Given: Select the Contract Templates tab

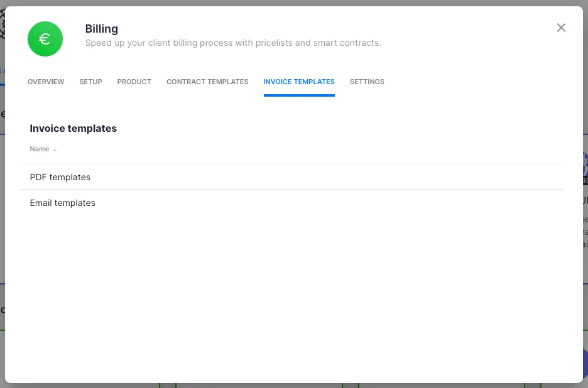Looking at the screenshot, I should pos(207,82).
